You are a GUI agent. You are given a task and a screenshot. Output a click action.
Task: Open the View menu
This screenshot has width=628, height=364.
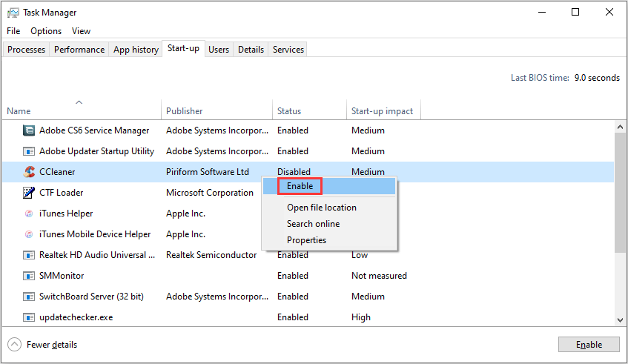click(x=81, y=31)
